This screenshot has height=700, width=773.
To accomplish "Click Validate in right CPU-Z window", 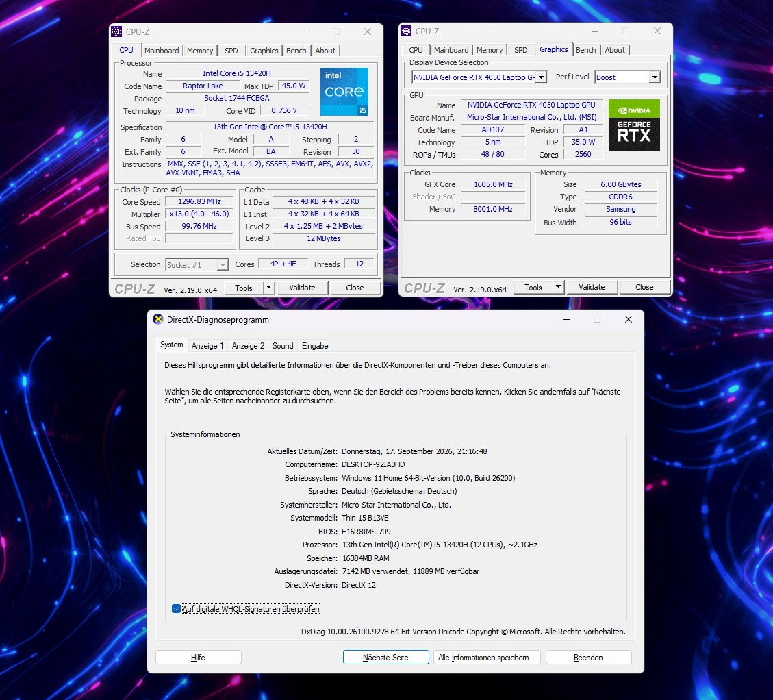I will (x=592, y=287).
